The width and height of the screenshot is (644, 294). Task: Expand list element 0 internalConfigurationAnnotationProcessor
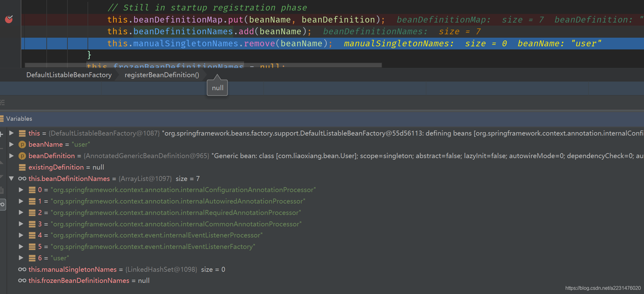pos(21,190)
